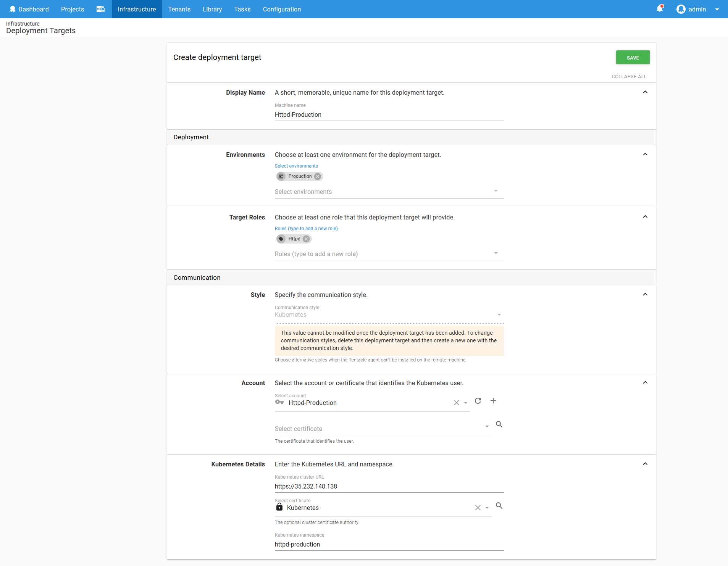Screen dimensions: 728x566
Task: Click the Kubernetes namespace field
Action: 389,544
